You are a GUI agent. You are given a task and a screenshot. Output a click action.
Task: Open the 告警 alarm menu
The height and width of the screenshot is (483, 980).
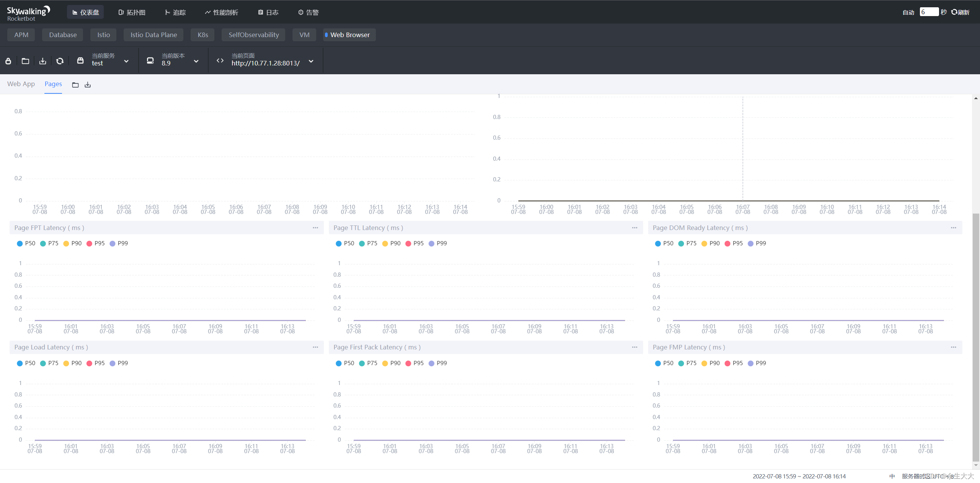click(x=308, y=12)
